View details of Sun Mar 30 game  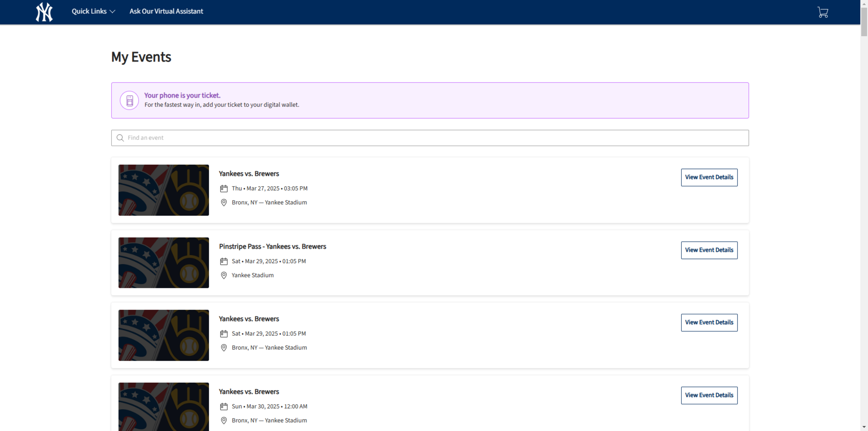709,395
